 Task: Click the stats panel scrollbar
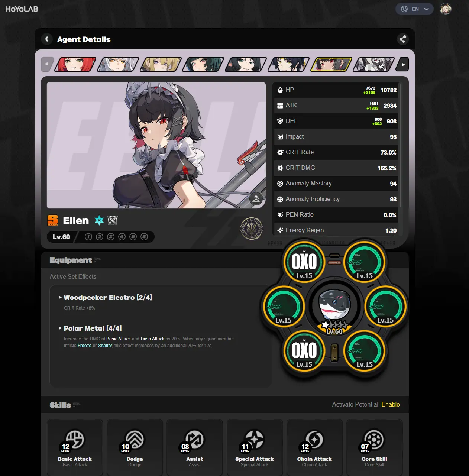(x=400, y=145)
